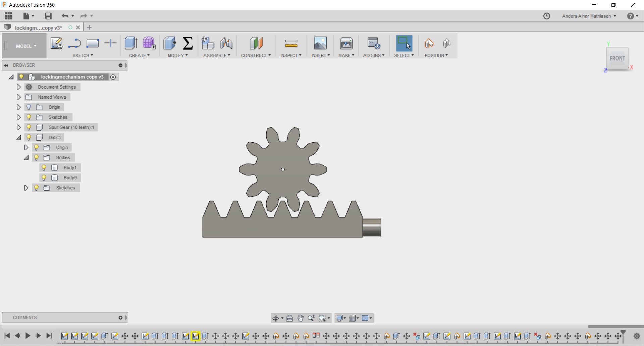Image resolution: width=644 pixels, height=346 pixels.
Task: Click the Make 3D print icon
Action: pos(346,43)
